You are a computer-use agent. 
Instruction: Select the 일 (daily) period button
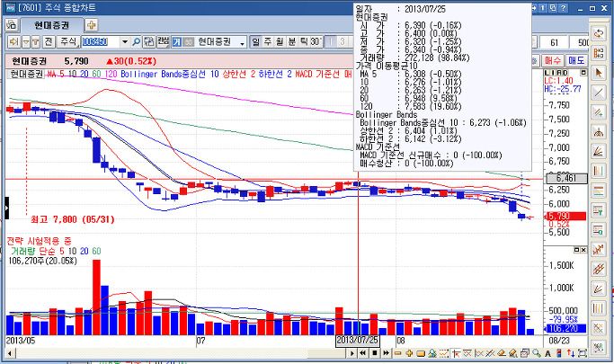tap(255, 41)
